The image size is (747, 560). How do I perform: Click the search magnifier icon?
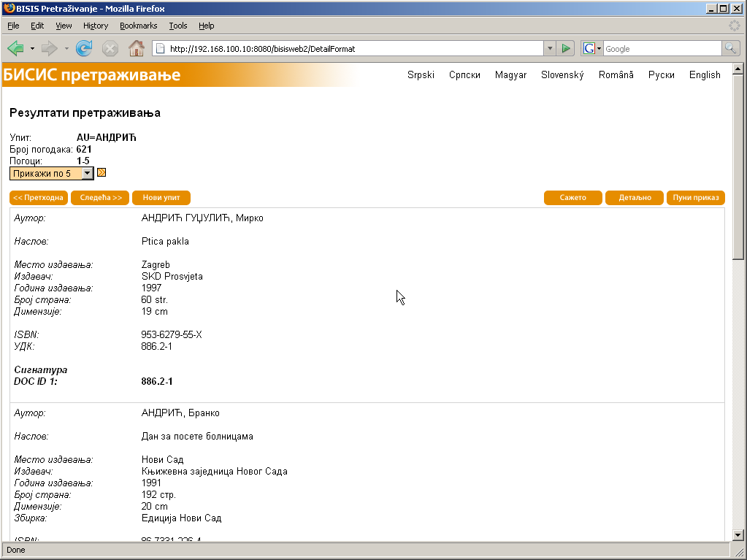[x=730, y=48]
